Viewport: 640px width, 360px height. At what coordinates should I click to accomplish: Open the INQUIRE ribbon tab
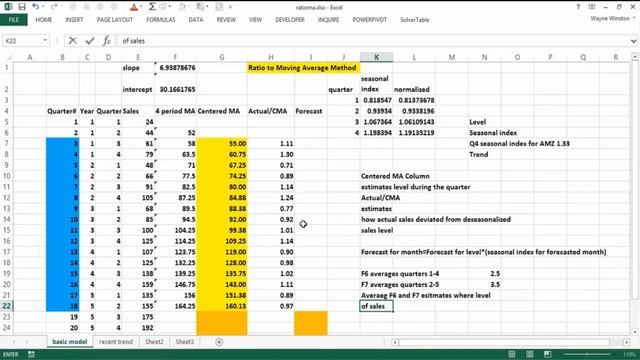(329, 20)
